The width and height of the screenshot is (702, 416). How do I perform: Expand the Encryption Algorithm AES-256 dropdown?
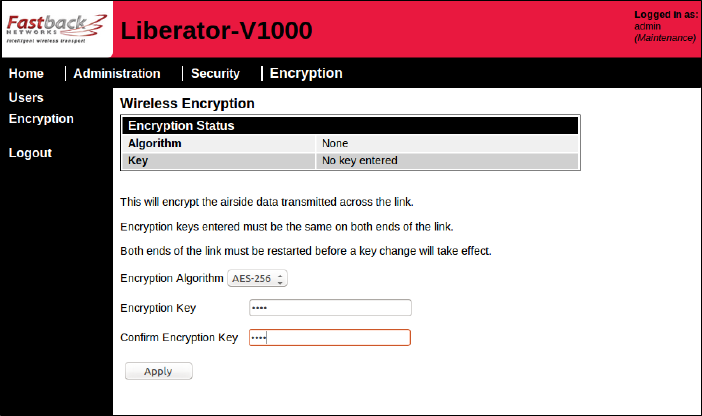(x=257, y=279)
